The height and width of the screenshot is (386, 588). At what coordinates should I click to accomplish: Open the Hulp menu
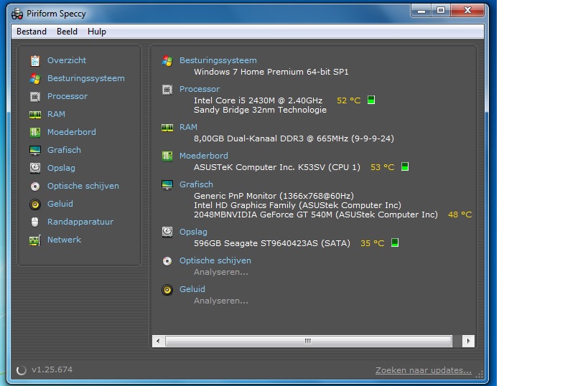[x=97, y=32]
